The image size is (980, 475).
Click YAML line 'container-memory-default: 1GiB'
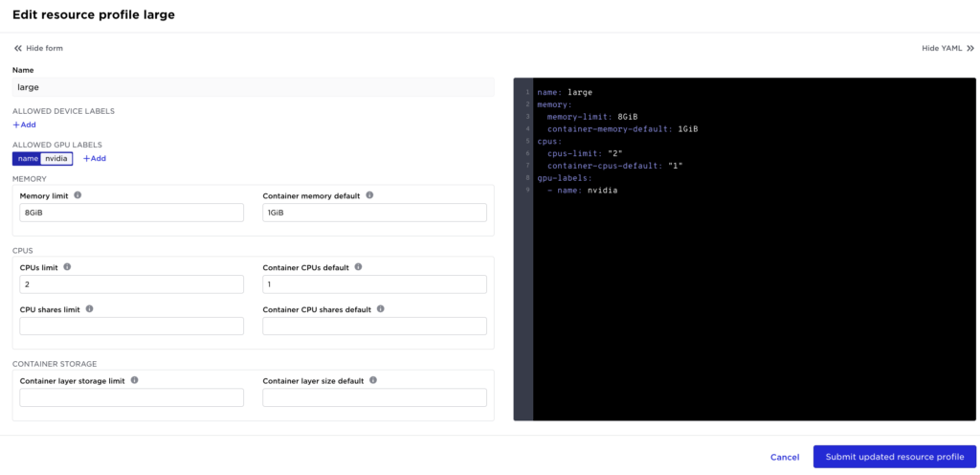coord(622,128)
